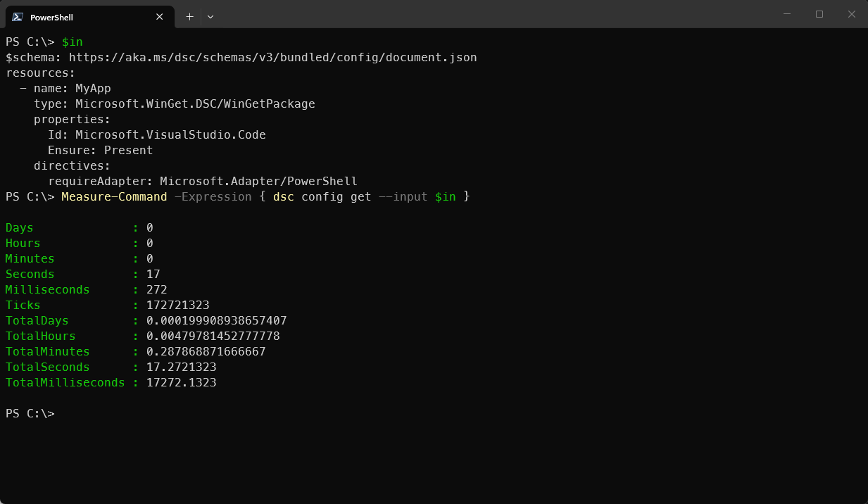Click the requireAdapter Microsoft.Adapter/PowerShell line
Screen dimensions: 868x504
(203, 181)
